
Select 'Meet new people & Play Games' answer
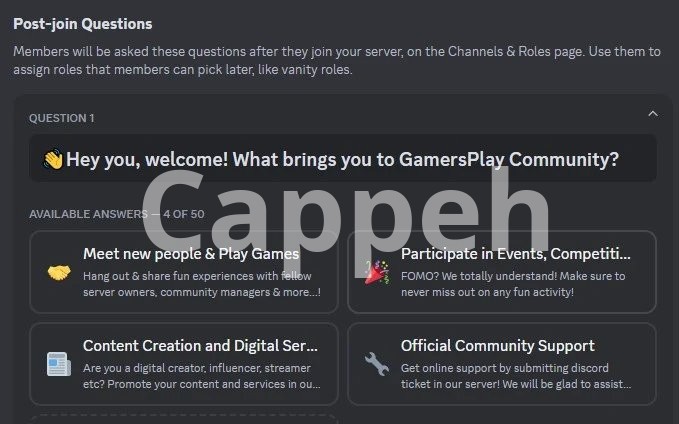pos(190,254)
